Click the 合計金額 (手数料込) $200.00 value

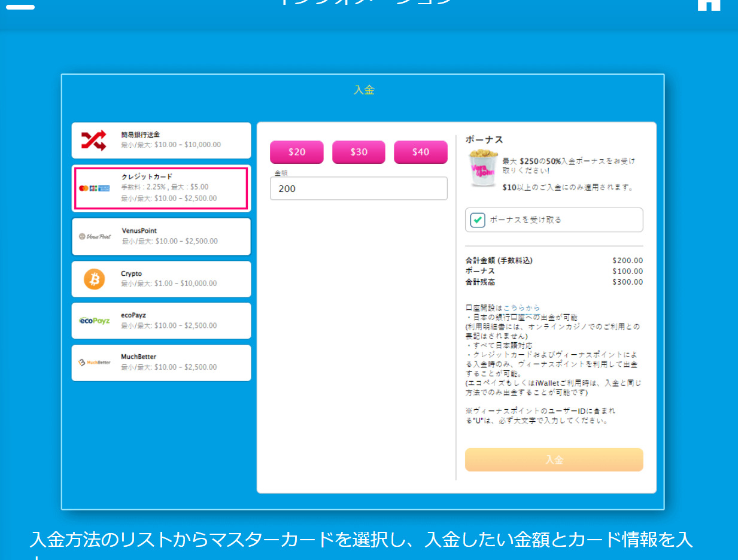click(628, 260)
